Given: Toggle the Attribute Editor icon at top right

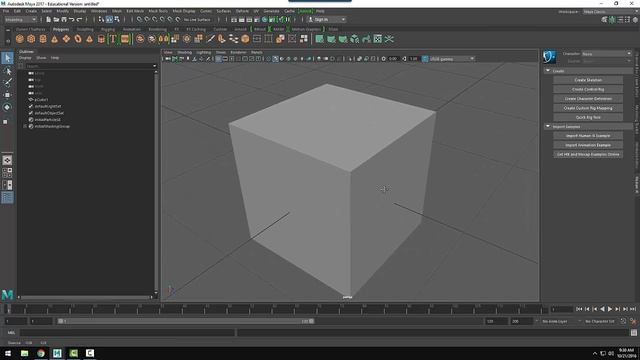Looking at the screenshot, I should pos(620,20).
